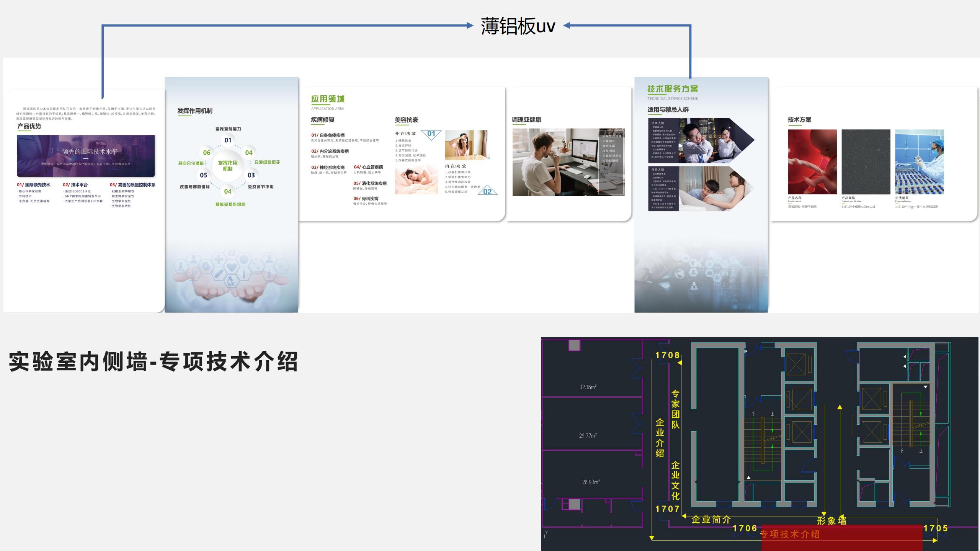Click the 应用领域 green heading

tap(328, 99)
